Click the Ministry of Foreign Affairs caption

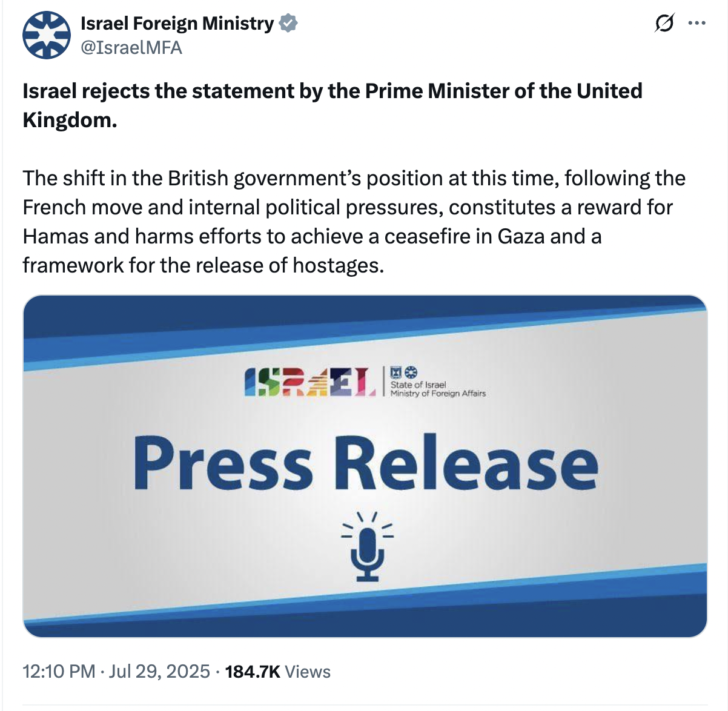click(438, 393)
